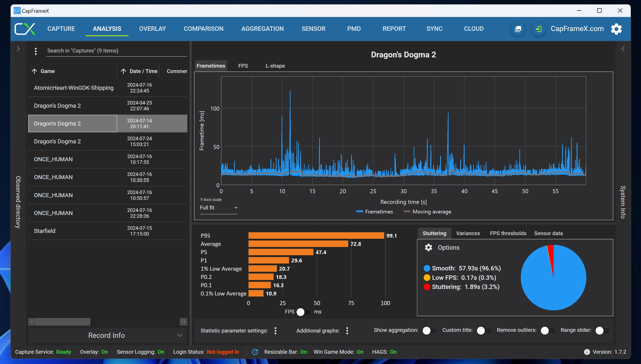Screen dimensions: 641x364
Task: Select the Starfield capture row
Action: [x=108, y=231]
